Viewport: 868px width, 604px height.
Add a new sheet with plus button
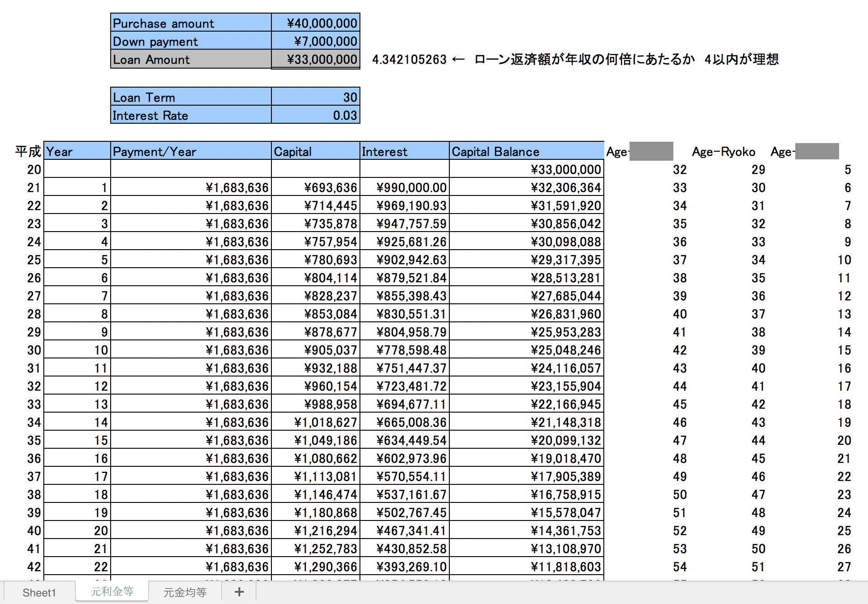pos(239,592)
